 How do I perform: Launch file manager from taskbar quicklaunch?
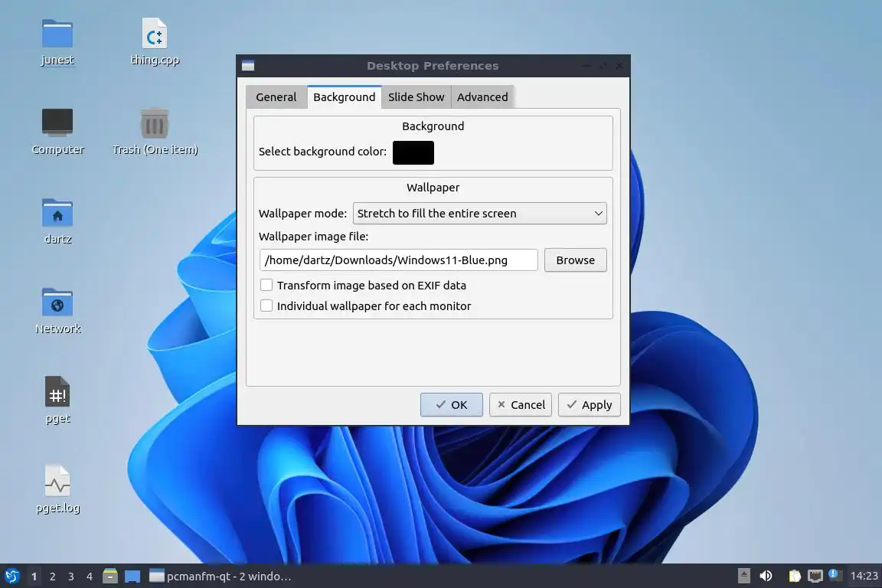(110, 576)
